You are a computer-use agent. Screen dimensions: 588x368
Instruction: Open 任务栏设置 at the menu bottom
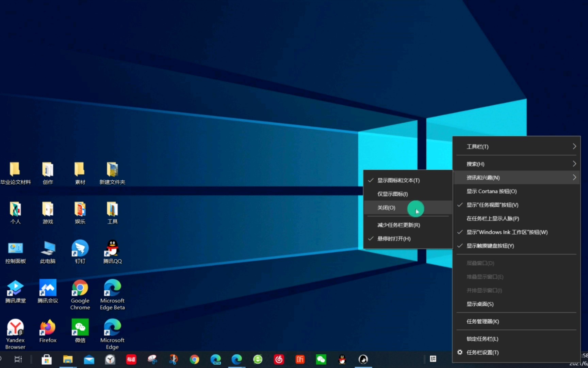(x=483, y=352)
